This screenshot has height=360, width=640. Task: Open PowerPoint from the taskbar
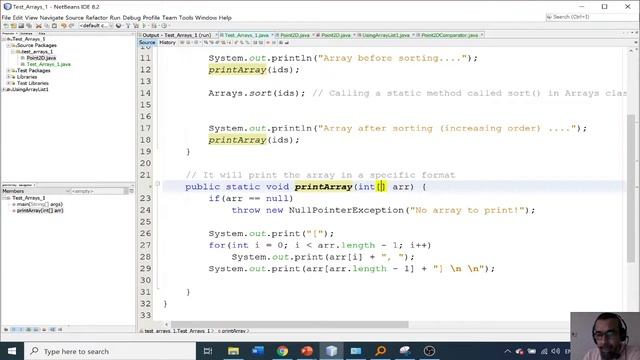[307, 351]
